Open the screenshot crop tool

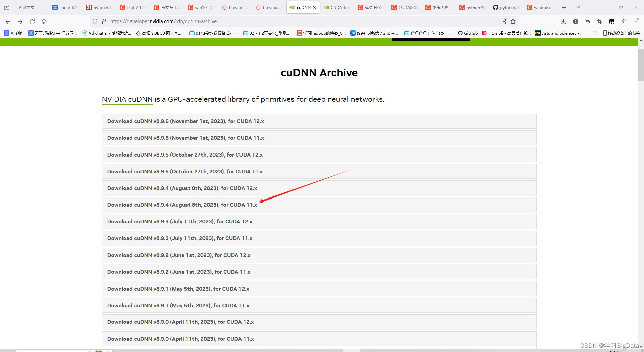click(x=600, y=21)
